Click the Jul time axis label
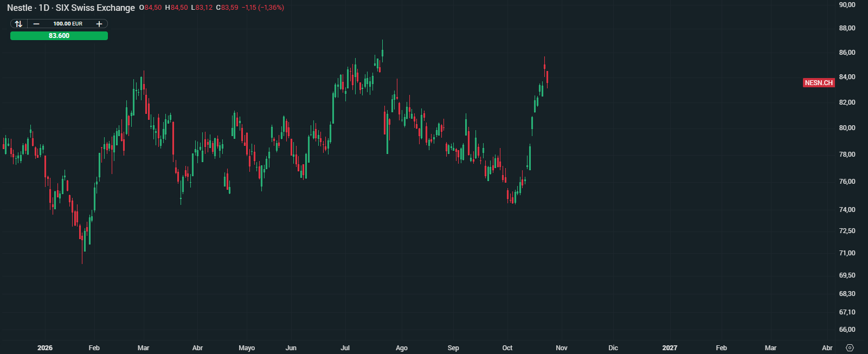 pyautogui.click(x=345, y=348)
